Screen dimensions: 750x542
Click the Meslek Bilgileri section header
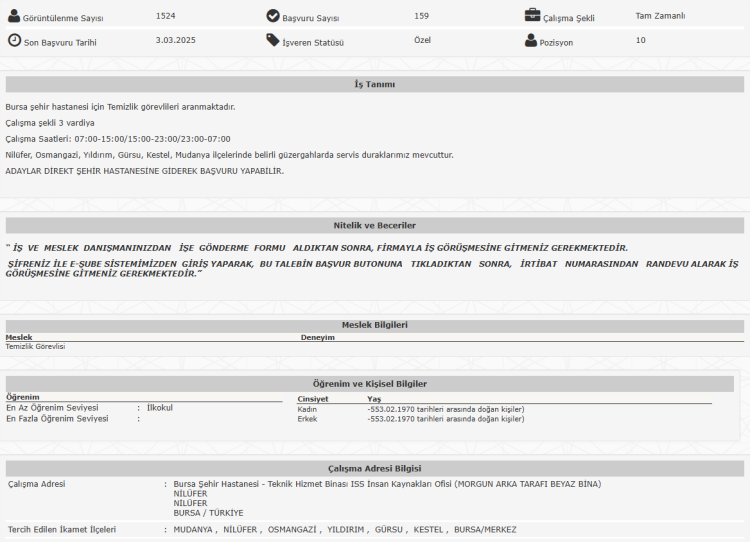(374, 325)
